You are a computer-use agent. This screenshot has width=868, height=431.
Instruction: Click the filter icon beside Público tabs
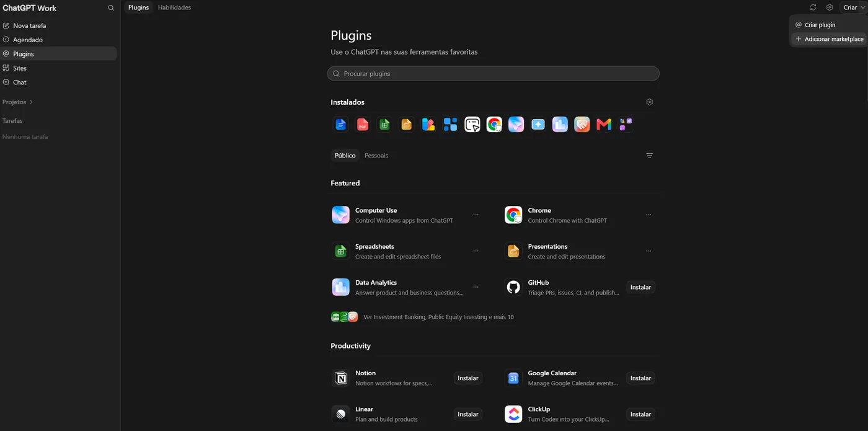(x=650, y=156)
